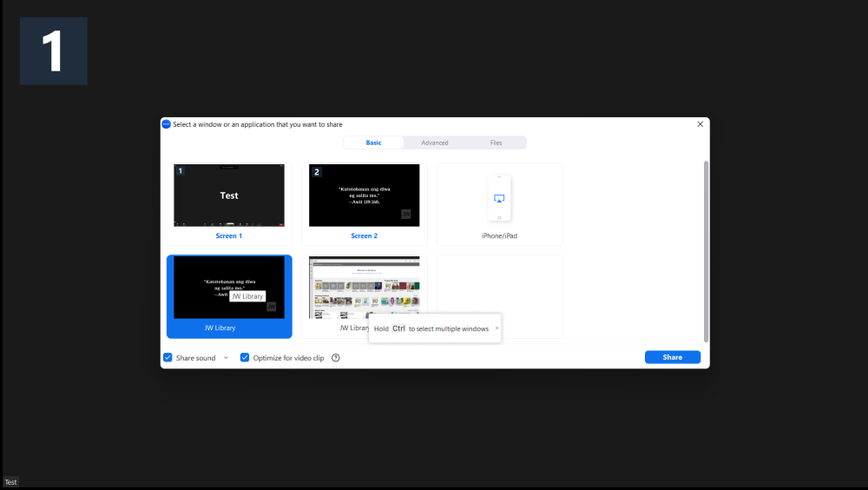
Task: Select the Screen 1 thumbnail
Action: pyautogui.click(x=229, y=195)
